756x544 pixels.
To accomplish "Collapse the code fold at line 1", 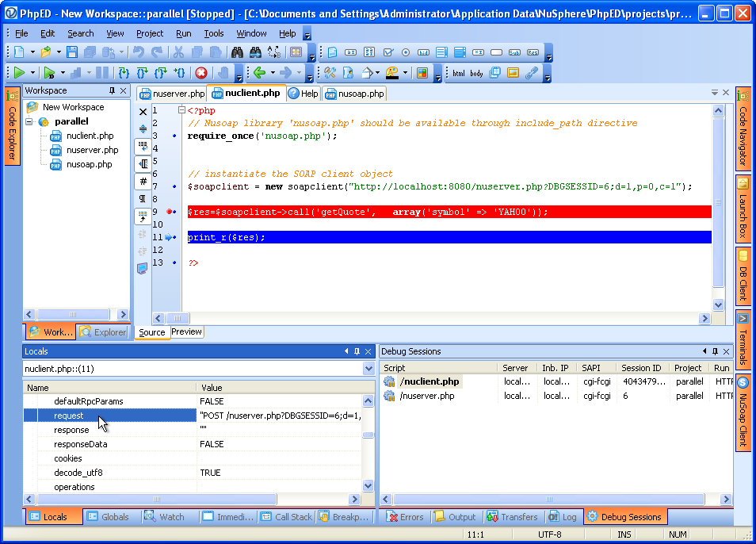I will (x=181, y=111).
